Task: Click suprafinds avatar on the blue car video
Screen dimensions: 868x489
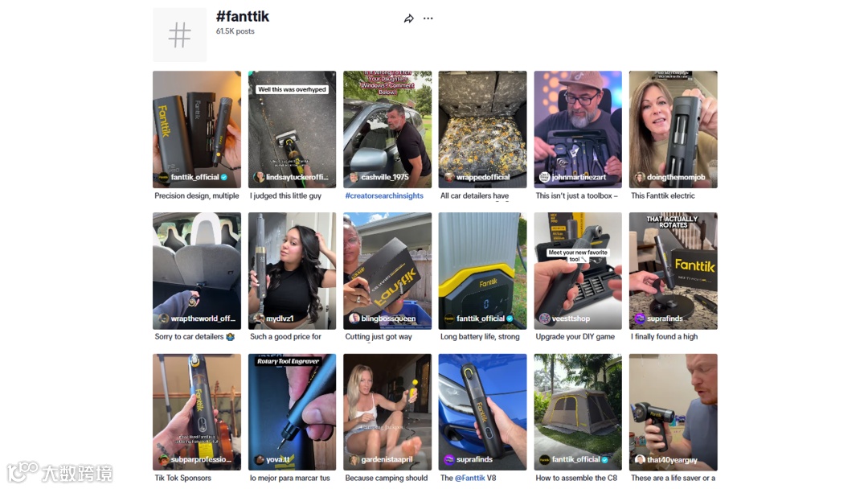Action: pyautogui.click(x=449, y=460)
